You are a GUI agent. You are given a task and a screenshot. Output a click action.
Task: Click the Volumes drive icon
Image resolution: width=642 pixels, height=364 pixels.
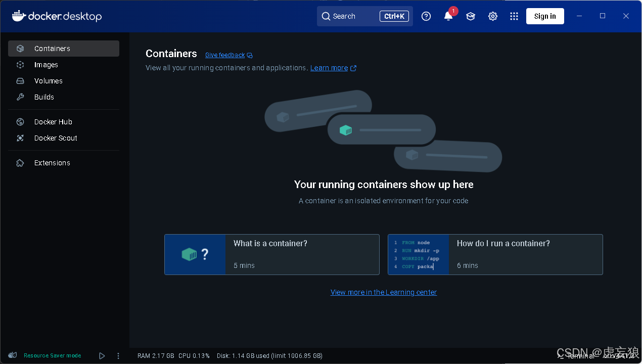[x=20, y=81]
